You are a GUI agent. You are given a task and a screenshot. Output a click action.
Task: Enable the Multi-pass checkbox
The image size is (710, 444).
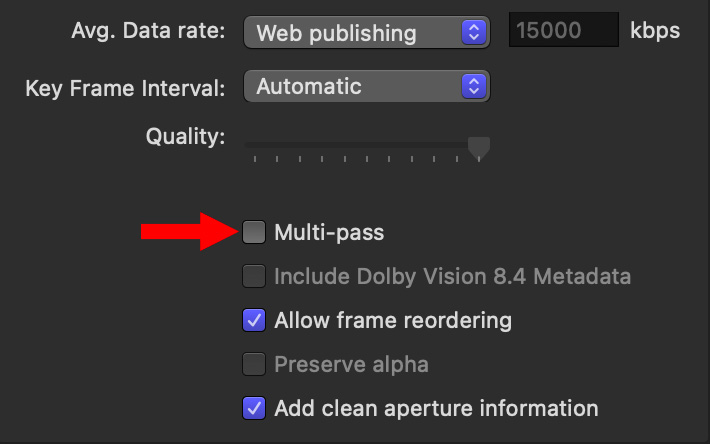[254, 232]
